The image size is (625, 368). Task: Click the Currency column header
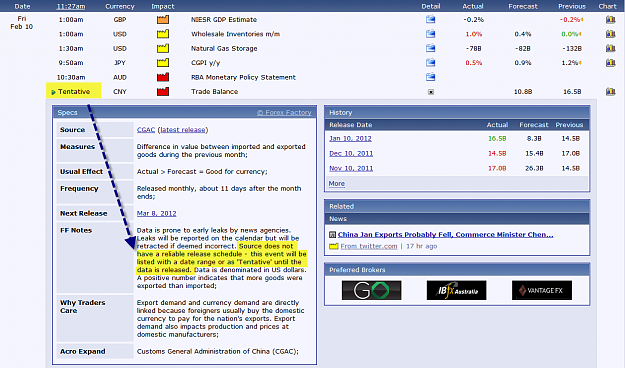[120, 6]
